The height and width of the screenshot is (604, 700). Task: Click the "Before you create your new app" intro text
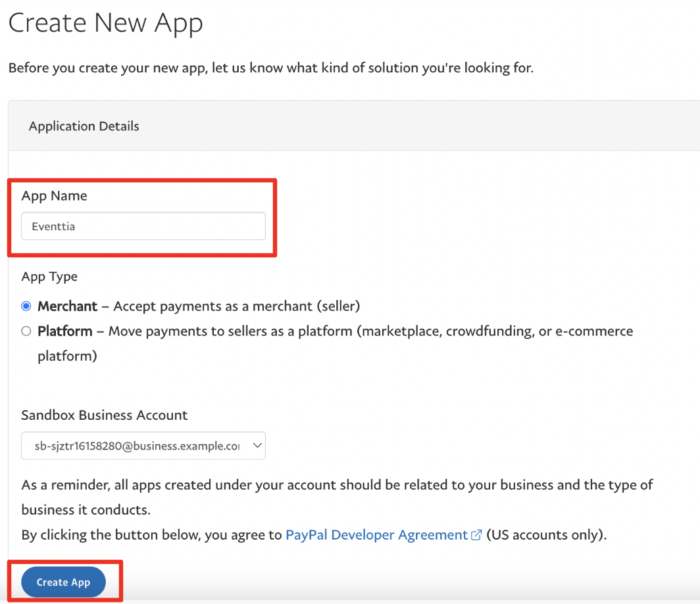[270, 68]
